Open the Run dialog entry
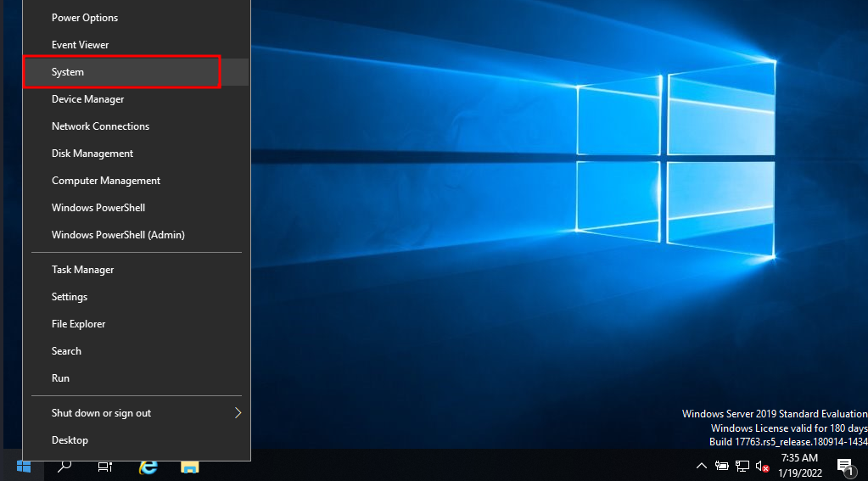868x481 pixels. (x=136, y=378)
